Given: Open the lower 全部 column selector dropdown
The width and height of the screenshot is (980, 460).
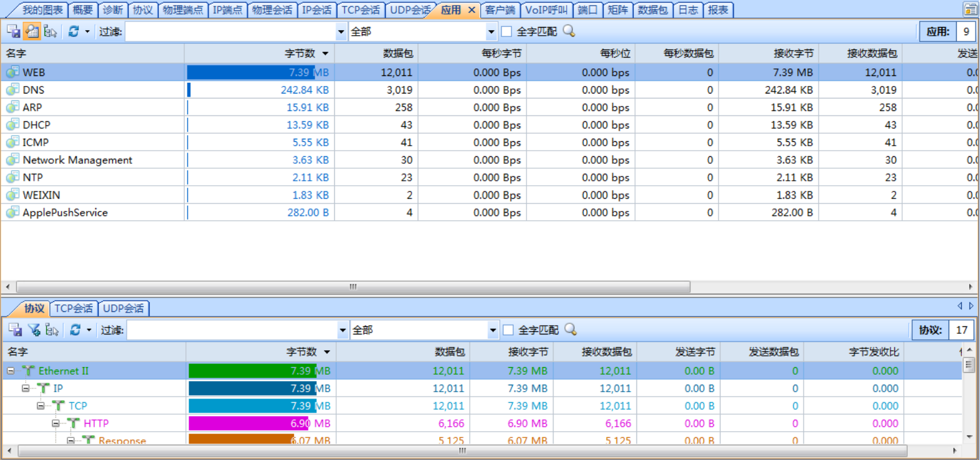Looking at the screenshot, I should tap(493, 329).
